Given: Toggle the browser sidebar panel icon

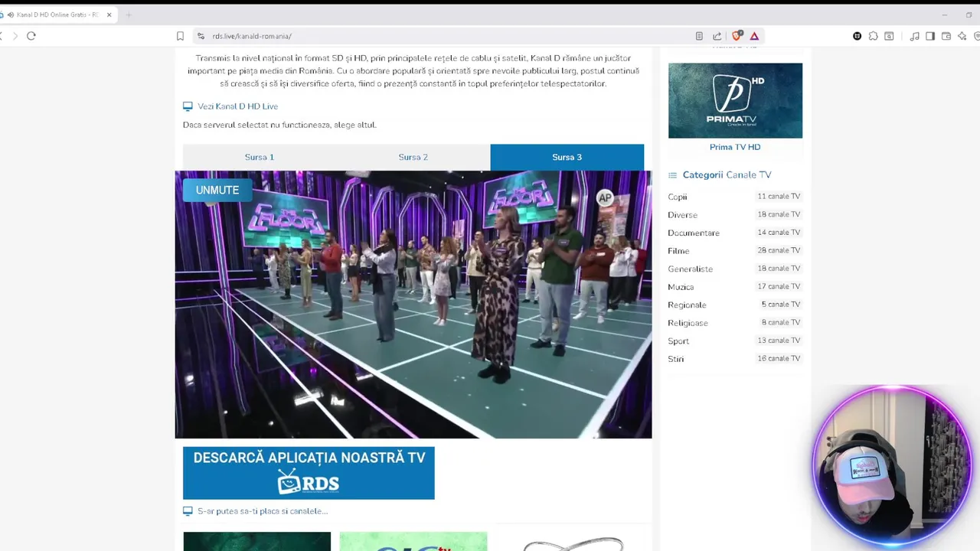Looking at the screenshot, I should pyautogui.click(x=930, y=36).
